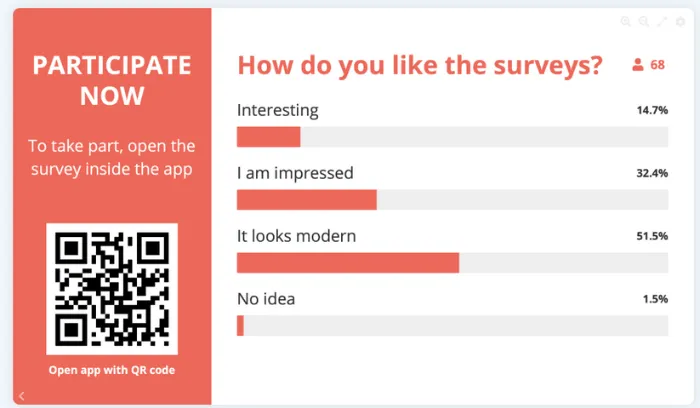Click the 'PARTICIPATE NOW' heading
This screenshot has width=700, height=408.
pyautogui.click(x=111, y=80)
